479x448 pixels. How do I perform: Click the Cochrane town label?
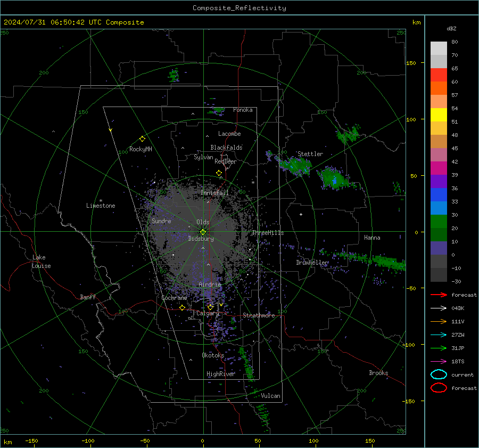pos(174,298)
